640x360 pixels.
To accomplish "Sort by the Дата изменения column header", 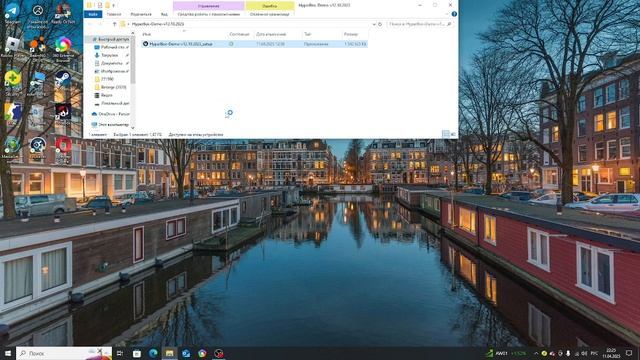I will (x=271, y=34).
